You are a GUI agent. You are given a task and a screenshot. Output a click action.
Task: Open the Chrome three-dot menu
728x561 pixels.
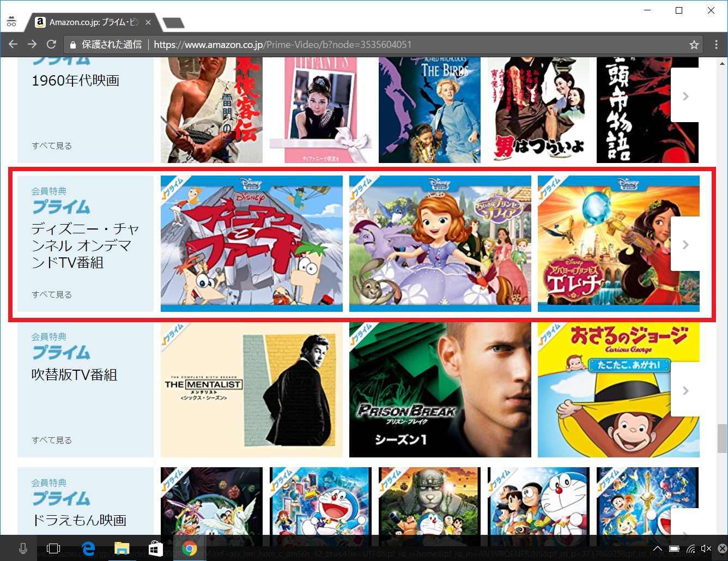click(x=716, y=45)
